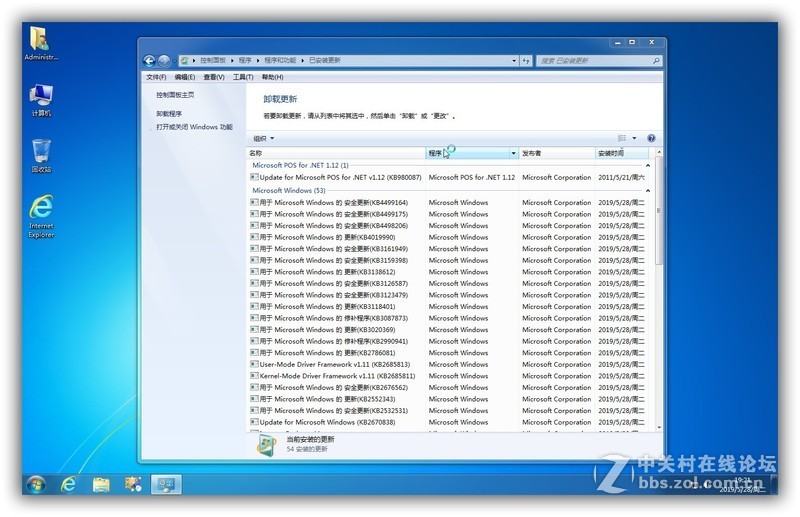Click the third pinned taskbar icon
This screenshot has width=800, height=517.
133,484
